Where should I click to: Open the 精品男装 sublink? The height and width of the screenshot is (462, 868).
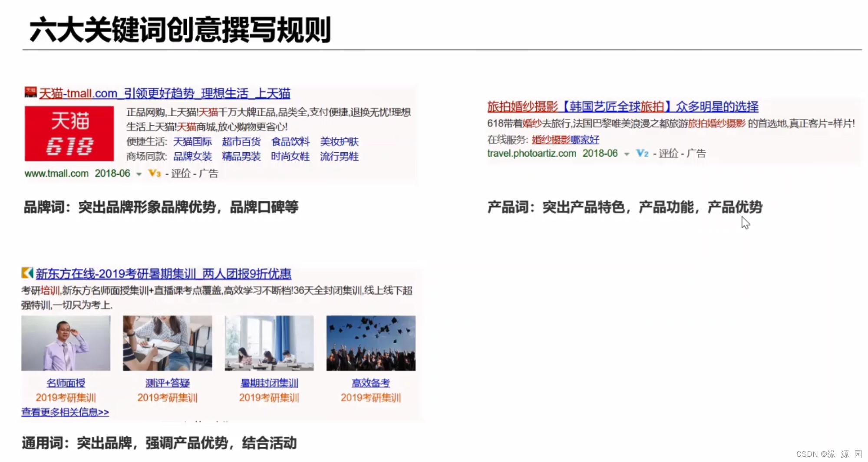241,156
